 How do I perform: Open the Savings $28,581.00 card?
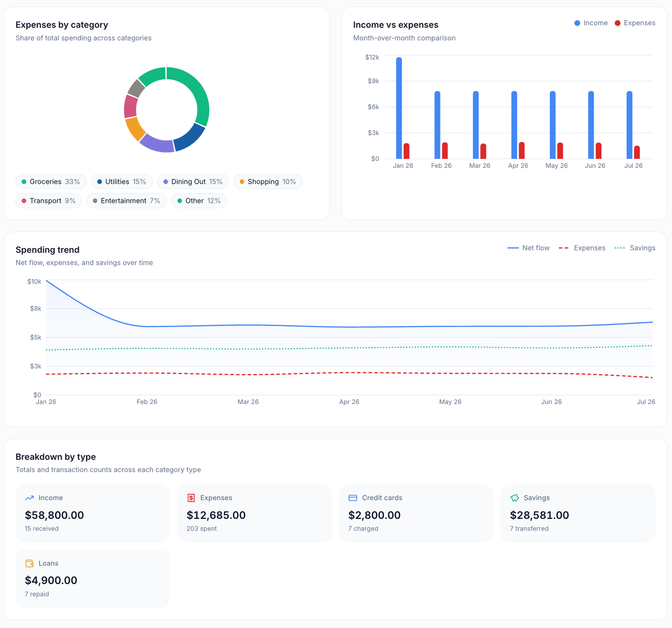pos(578,513)
